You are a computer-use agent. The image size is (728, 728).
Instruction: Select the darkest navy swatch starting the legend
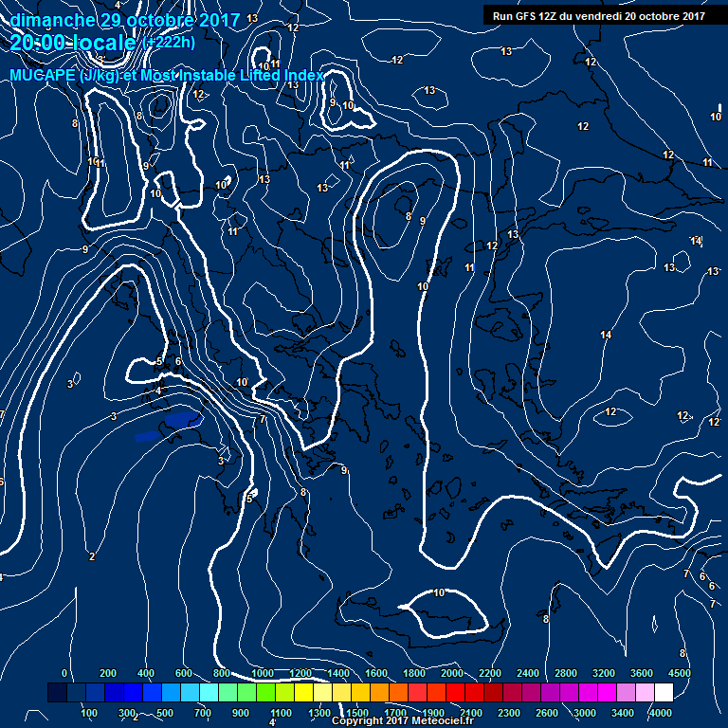[57, 694]
